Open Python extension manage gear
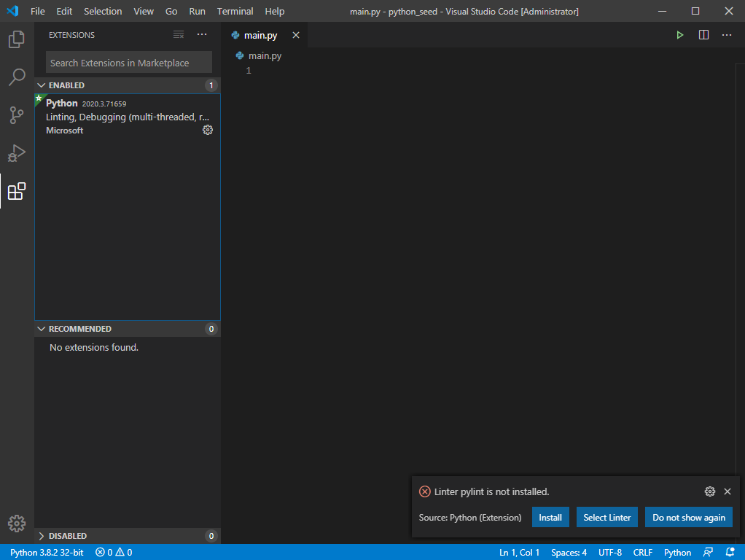Screen dimensions: 745x560 coord(208,130)
